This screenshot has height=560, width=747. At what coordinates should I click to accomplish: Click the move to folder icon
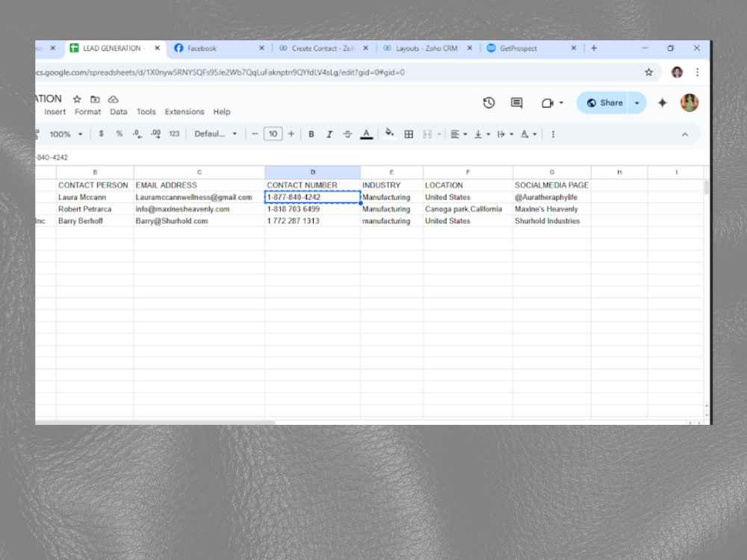(95, 99)
